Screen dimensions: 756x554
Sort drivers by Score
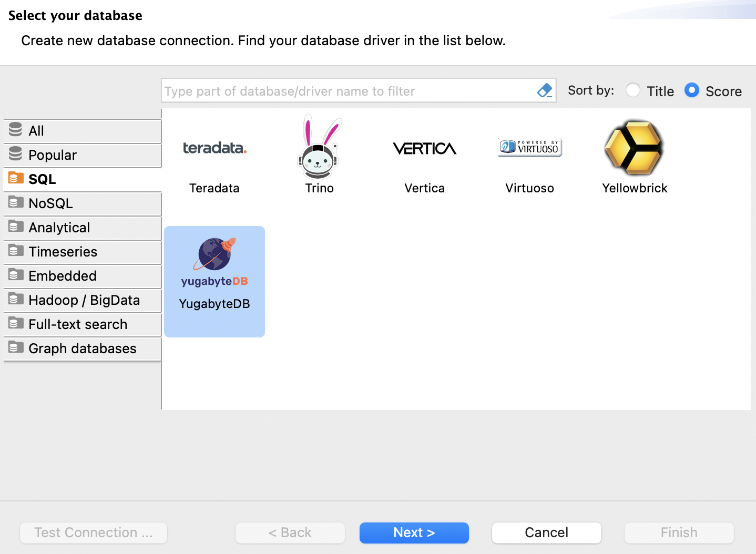[692, 90]
